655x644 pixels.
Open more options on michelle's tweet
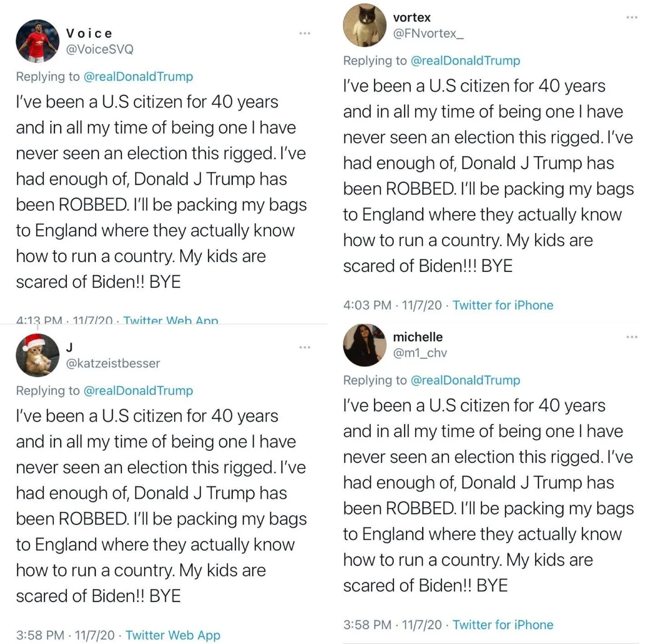pyautogui.click(x=632, y=337)
